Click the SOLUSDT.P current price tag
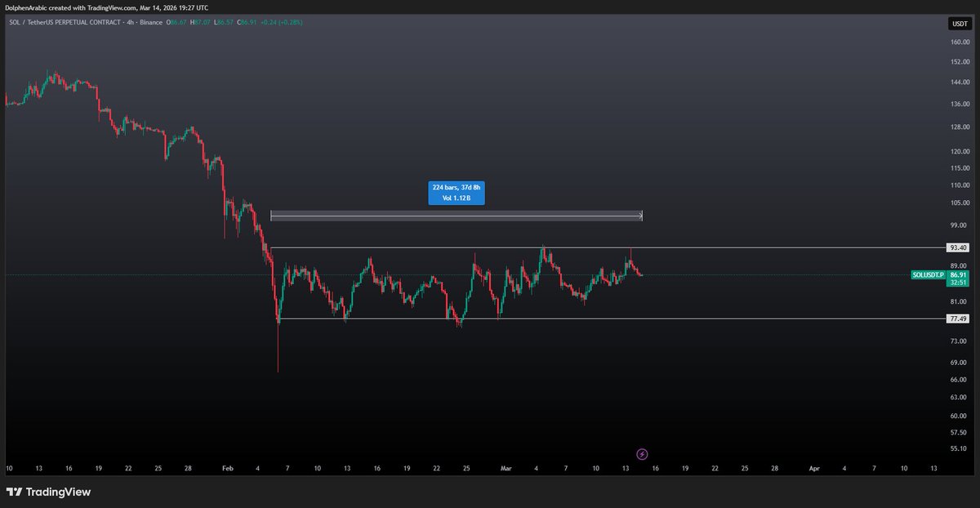The width and height of the screenshot is (980, 508). point(928,275)
